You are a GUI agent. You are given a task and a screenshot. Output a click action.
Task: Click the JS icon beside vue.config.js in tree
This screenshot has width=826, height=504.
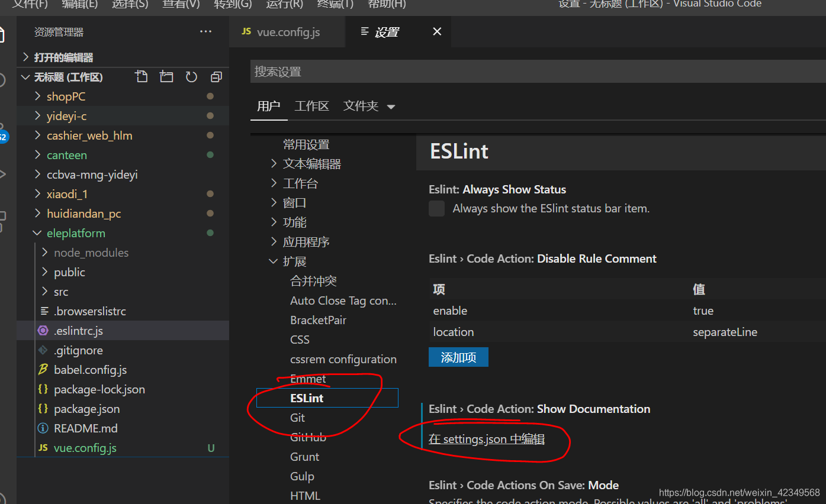[x=43, y=448]
